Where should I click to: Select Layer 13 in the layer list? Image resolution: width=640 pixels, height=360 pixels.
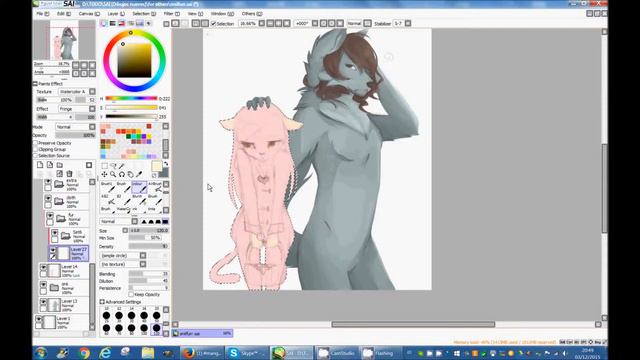click(x=64, y=304)
